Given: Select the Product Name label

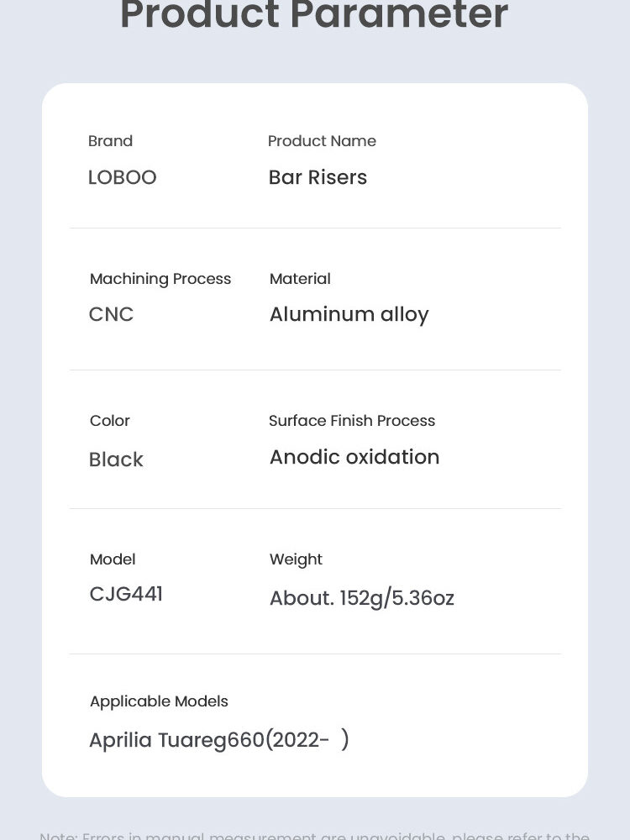Looking at the screenshot, I should (322, 141).
